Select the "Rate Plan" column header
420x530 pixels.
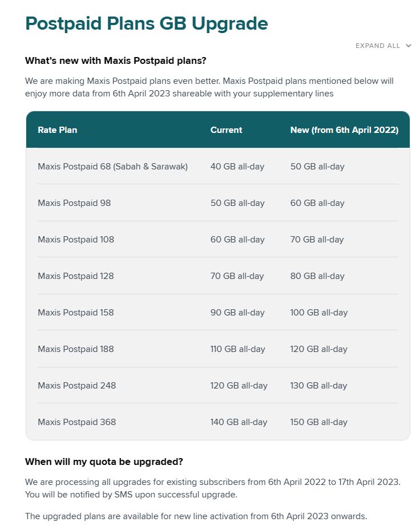pos(57,130)
